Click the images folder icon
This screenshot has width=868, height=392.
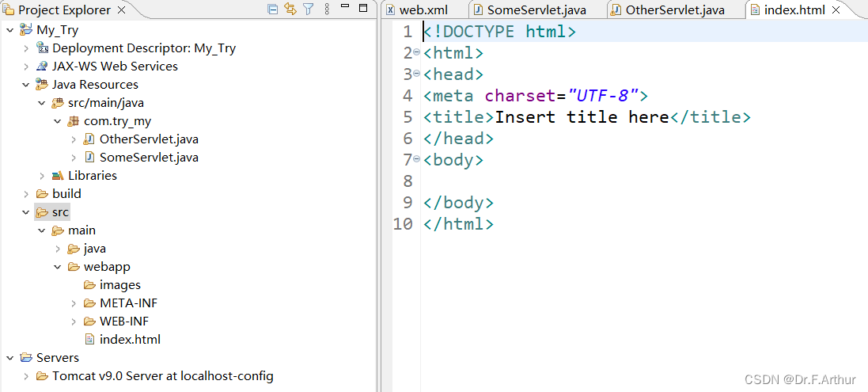click(89, 285)
